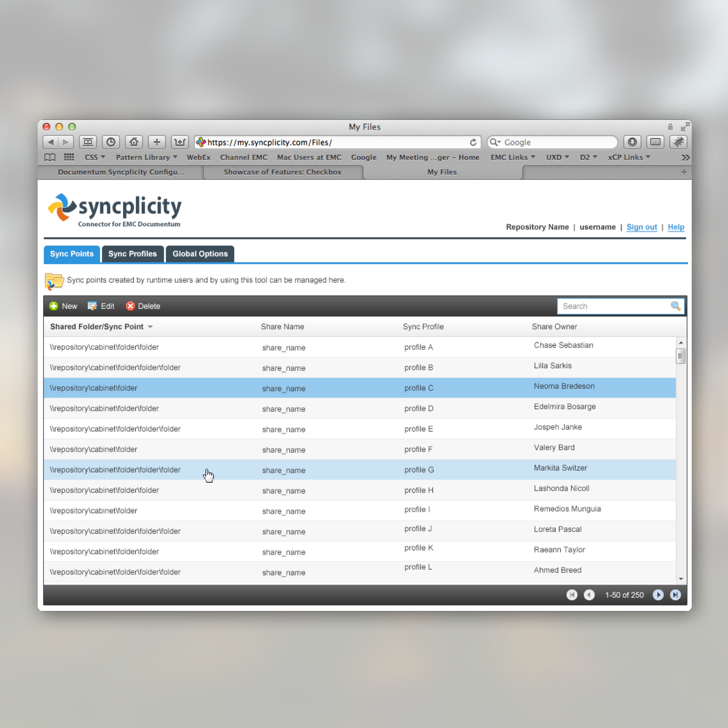The height and width of the screenshot is (728, 728).
Task: Open the Global Options tab
Action: pyautogui.click(x=200, y=254)
